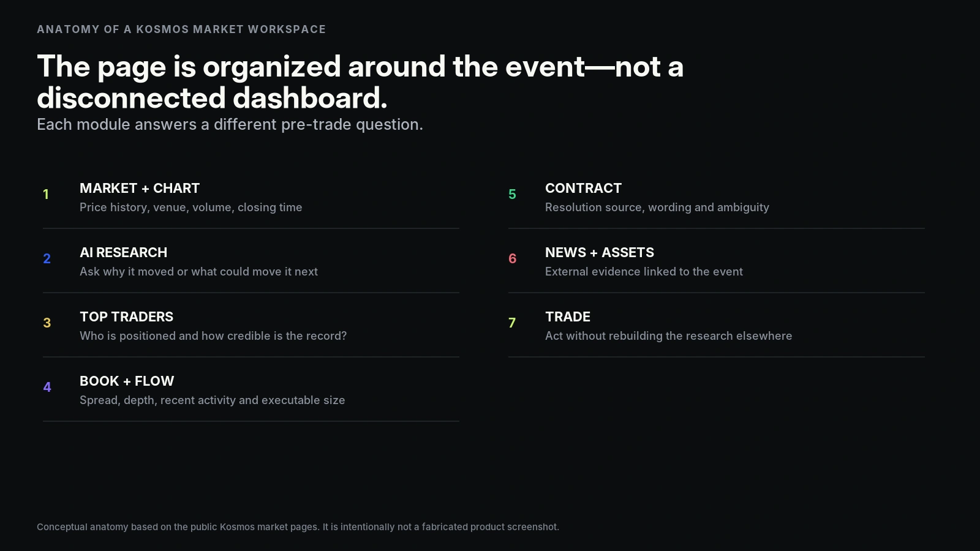The height and width of the screenshot is (551, 980).
Task: Click 'Who is positioned and how credible is the record?'
Action: [x=213, y=336]
